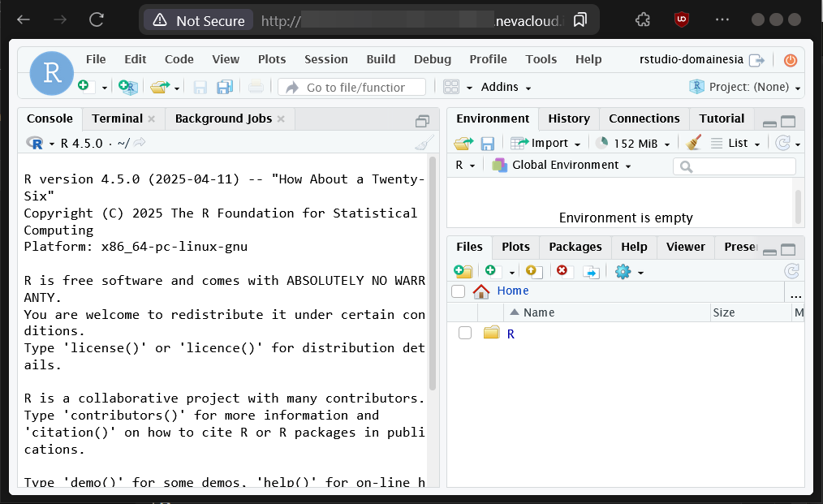
Task: Open the 152 MiB memory usage dropdown
Action: coord(633,143)
